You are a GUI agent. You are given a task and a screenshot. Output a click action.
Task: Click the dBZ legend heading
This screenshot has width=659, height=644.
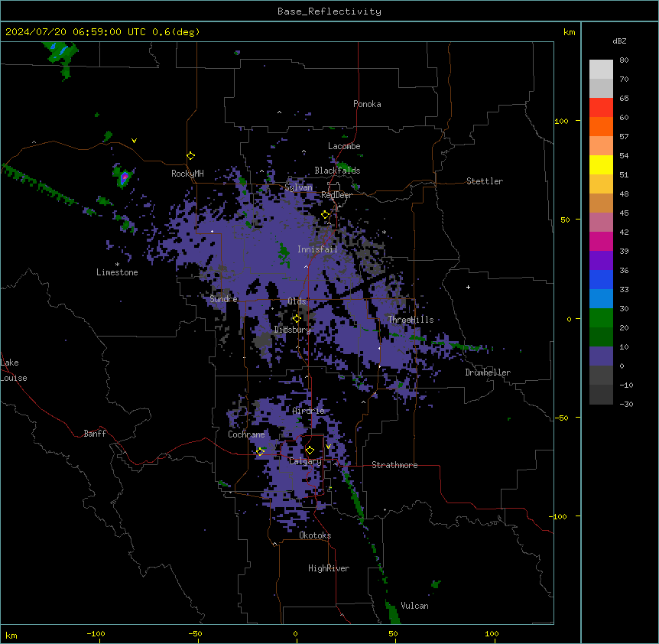[x=619, y=41]
